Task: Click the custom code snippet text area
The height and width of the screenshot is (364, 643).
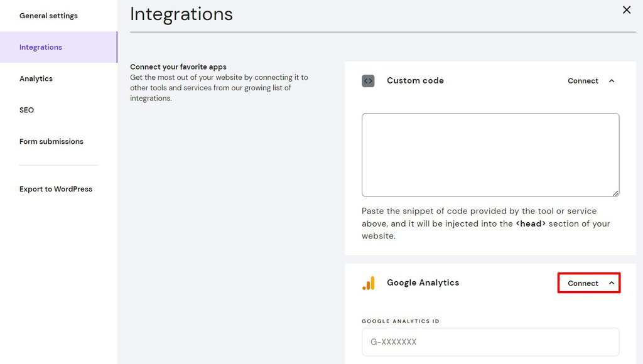Action: coord(490,154)
